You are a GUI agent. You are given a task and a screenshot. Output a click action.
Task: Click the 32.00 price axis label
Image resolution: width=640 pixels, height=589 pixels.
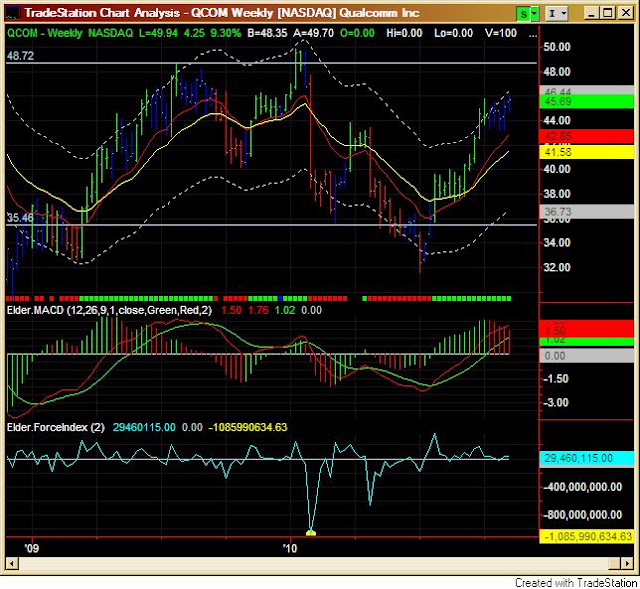[x=557, y=267]
